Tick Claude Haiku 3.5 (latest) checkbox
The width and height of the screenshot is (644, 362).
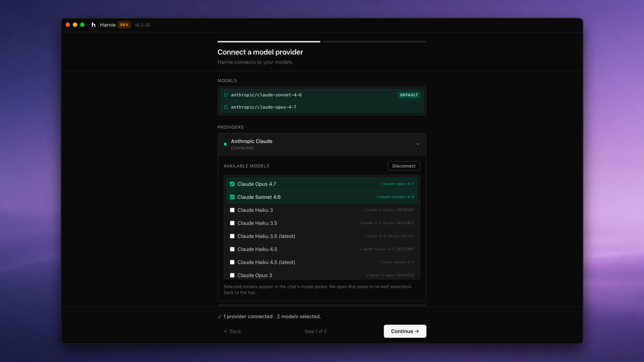click(232, 236)
